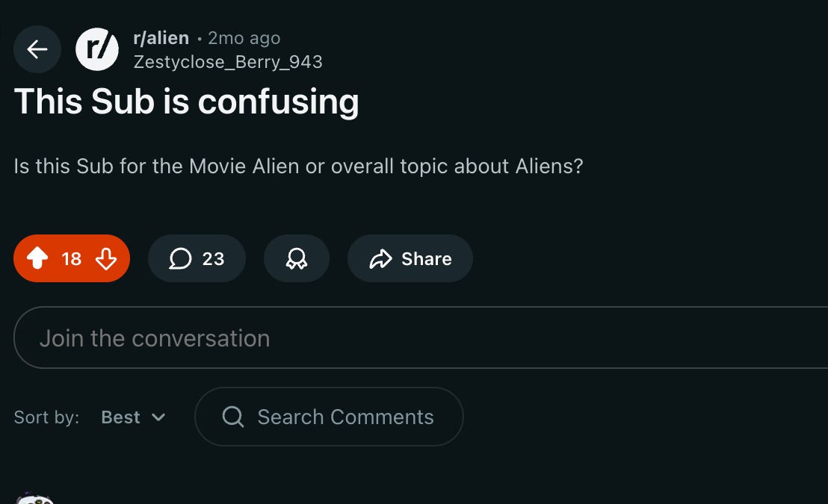
Task: Click Share to share the post
Action: coord(410,258)
